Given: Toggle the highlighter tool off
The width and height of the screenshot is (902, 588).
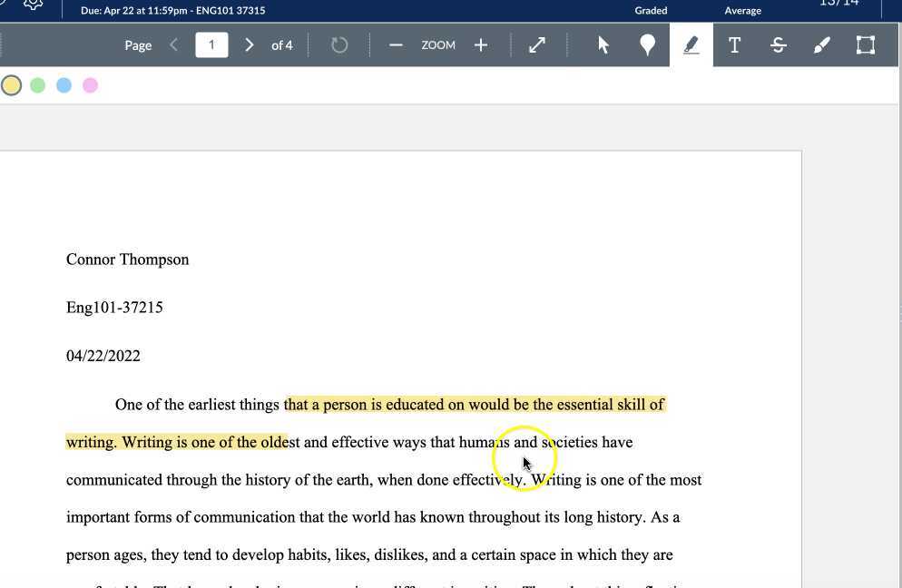Looking at the screenshot, I should pos(691,44).
